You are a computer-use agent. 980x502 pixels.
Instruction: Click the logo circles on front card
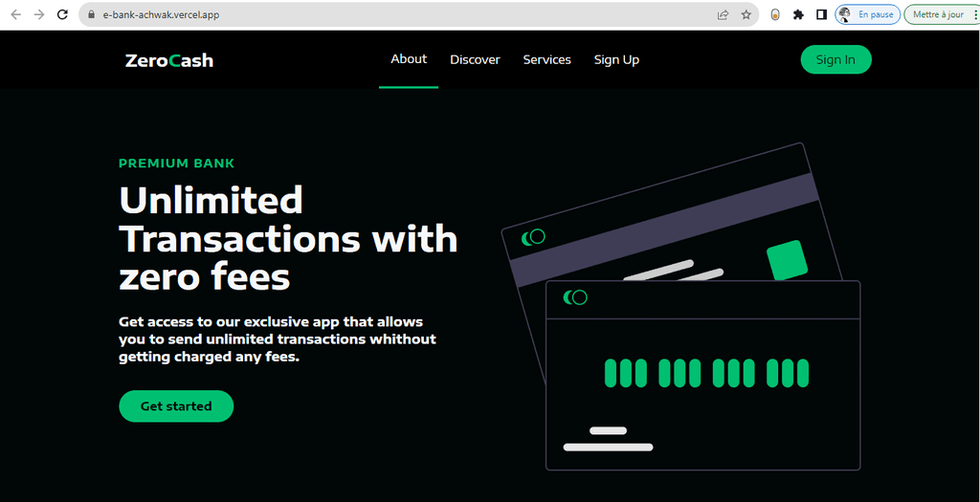pos(575,297)
